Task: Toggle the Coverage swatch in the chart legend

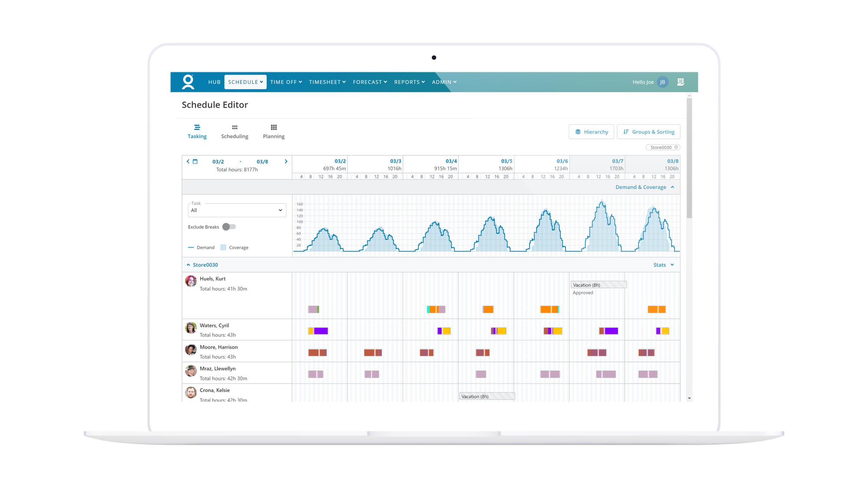Action: tap(223, 247)
